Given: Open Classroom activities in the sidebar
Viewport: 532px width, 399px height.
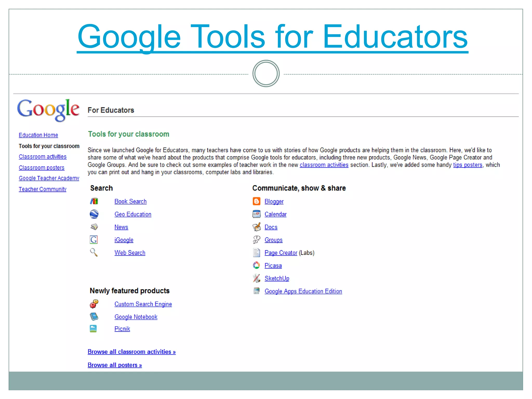Looking at the screenshot, I should click(43, 157).
